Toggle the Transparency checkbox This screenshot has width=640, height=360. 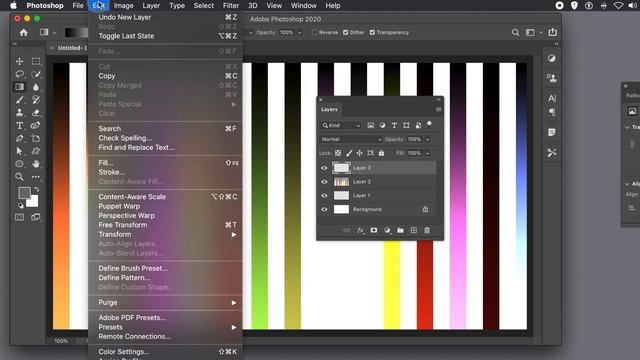click(372, 32)
